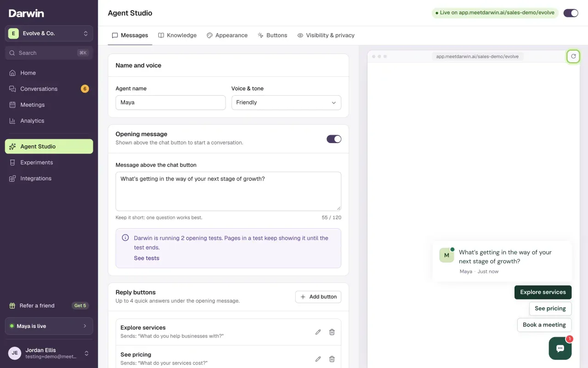Click the Meetings calendar icon
Viewport: 588px width, 368px height.
tap(12, 105)
